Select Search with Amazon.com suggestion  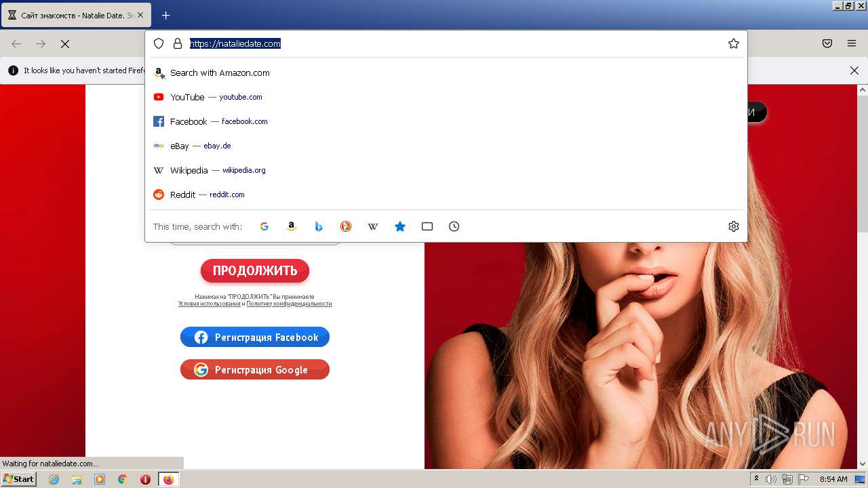click(x=446, y=73)
